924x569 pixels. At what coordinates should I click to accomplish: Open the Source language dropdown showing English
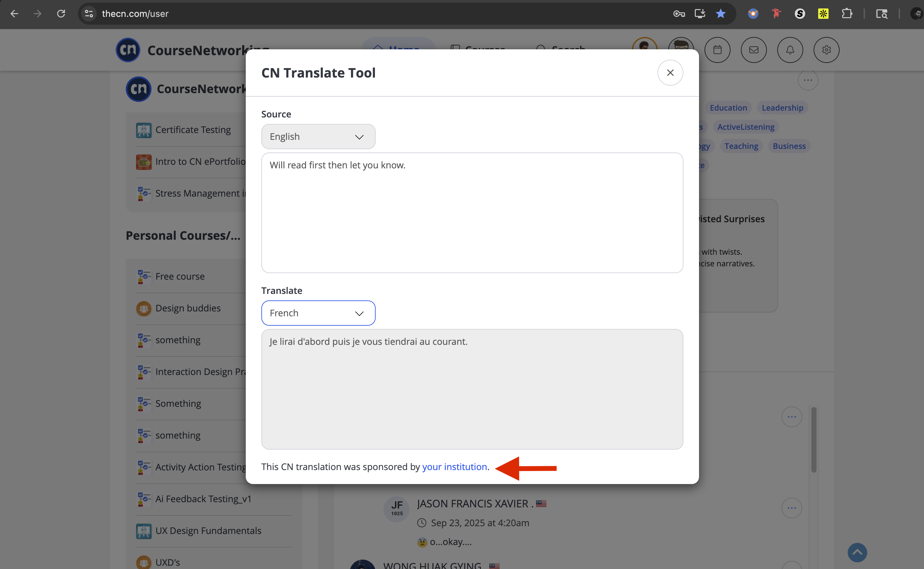[x=318, y=137]
